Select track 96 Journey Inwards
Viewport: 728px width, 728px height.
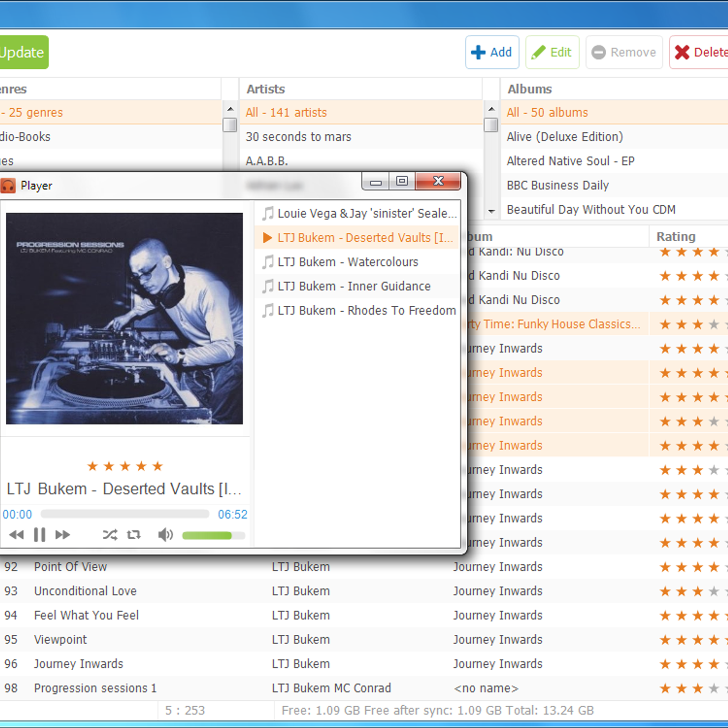tap(364, 663)
